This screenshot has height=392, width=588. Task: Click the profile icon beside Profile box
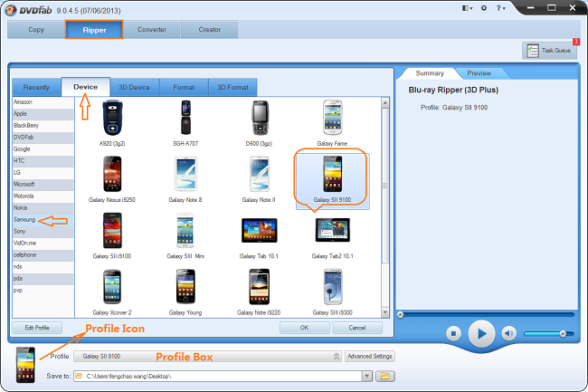pyautogui.click(x=25, y=365)
